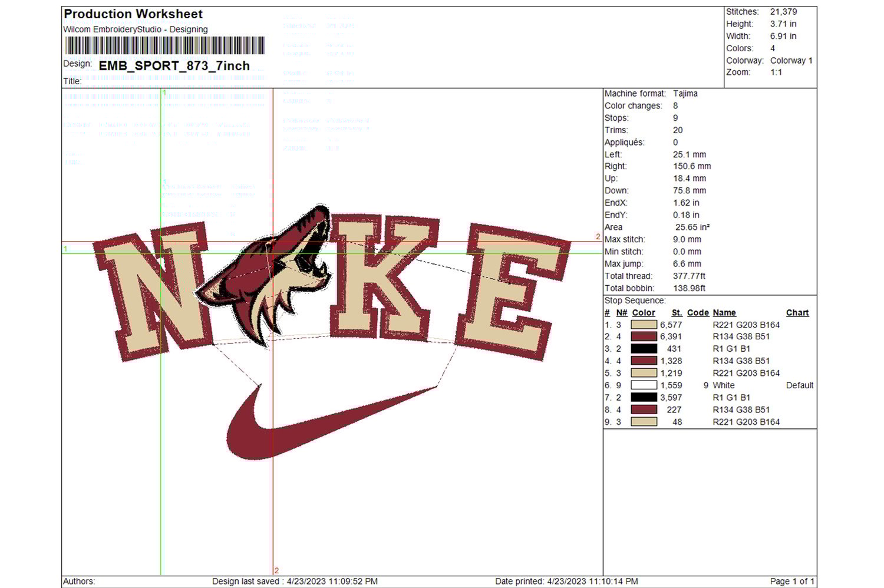Select the "Name" column header
Viewport: 884px width, 588px height.
point(724,313)
